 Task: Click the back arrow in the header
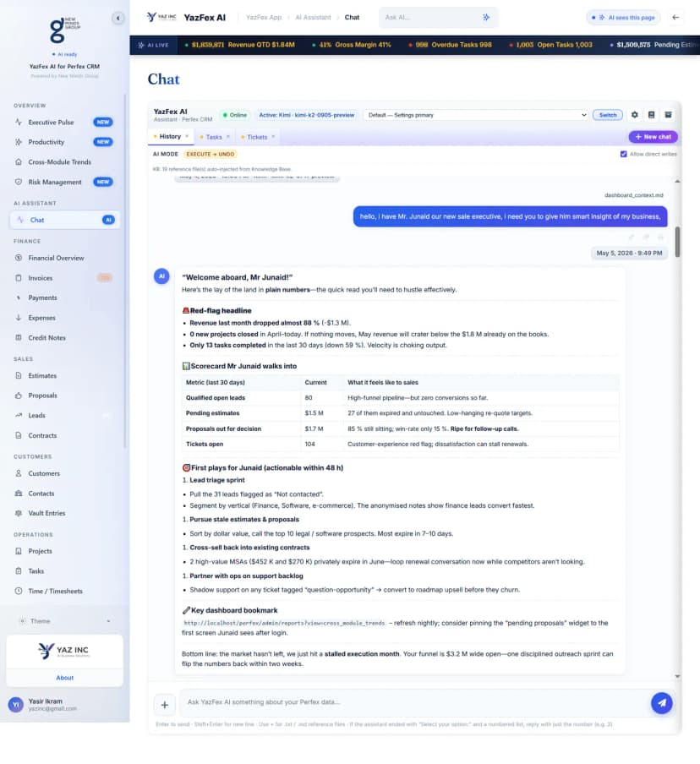click(675, 18)
